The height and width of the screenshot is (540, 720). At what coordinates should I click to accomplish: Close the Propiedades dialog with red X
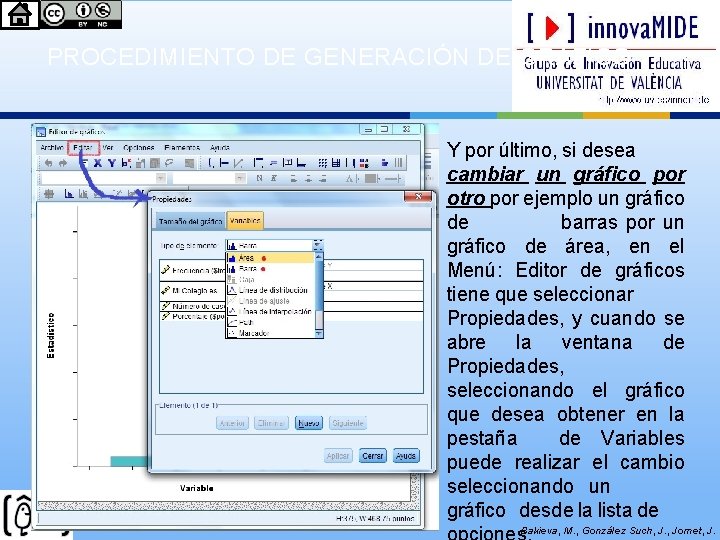(x=418, y=197)
